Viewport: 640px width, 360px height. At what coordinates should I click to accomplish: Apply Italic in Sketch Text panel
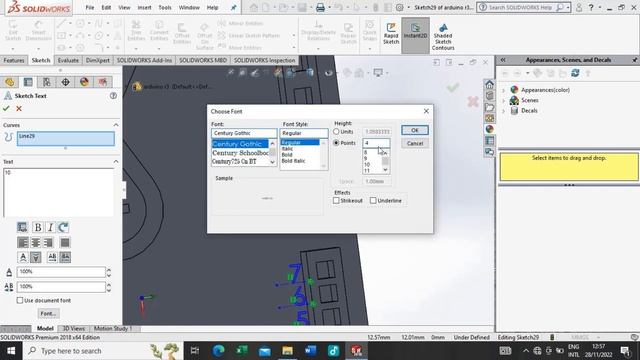point(50,227)
